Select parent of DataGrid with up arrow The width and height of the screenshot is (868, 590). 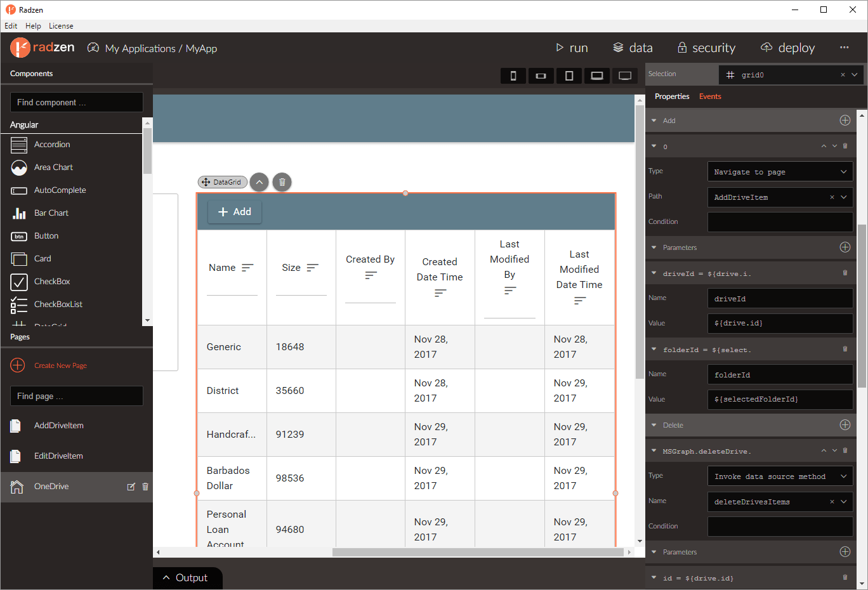pos(259,182)
